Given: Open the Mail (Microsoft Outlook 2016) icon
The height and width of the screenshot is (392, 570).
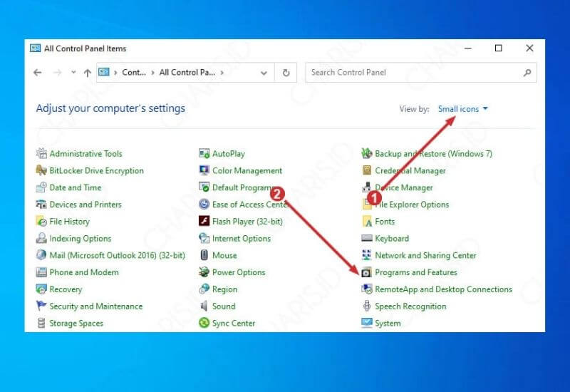Looking at the screenshot, I should (x=41, y=255).
